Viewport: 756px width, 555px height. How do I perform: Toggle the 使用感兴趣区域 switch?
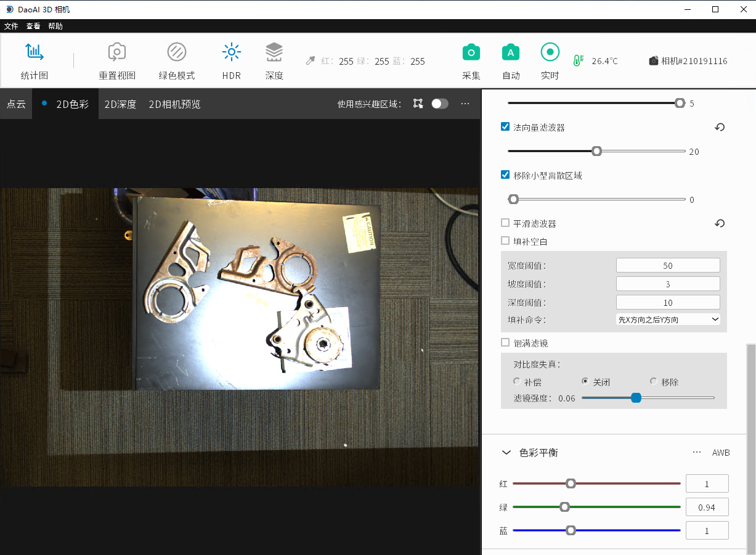[x=439, y=104]
